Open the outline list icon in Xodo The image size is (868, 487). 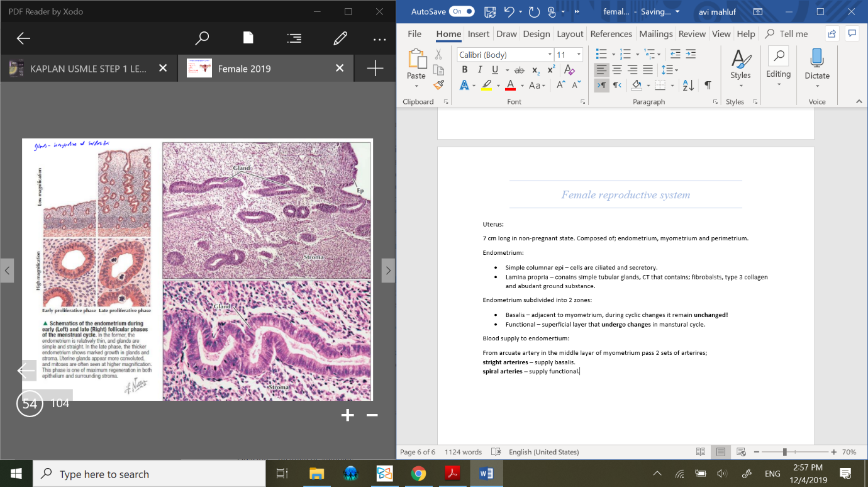[x=294, y=38]
